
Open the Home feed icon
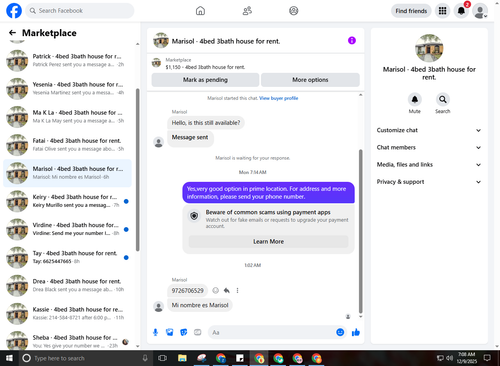(x=200, y=11)
